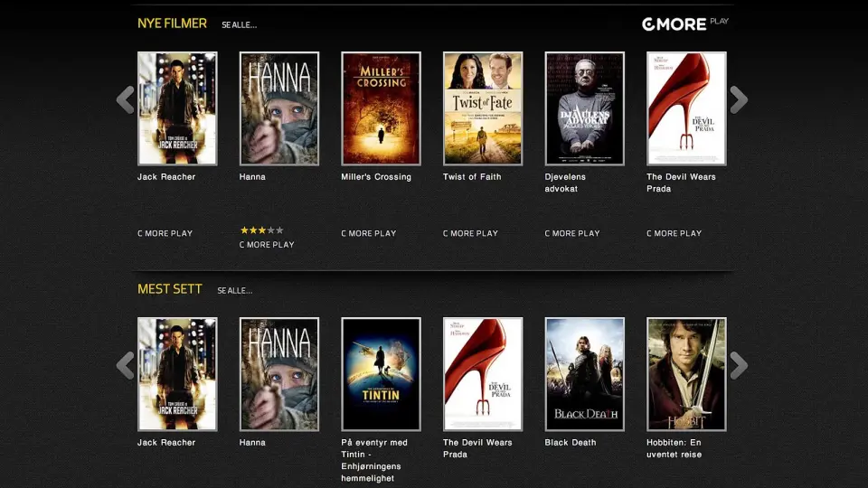Click 'Hobbiten: En uventet reise' title
This screenshot has height=488, width=868.
675,448
